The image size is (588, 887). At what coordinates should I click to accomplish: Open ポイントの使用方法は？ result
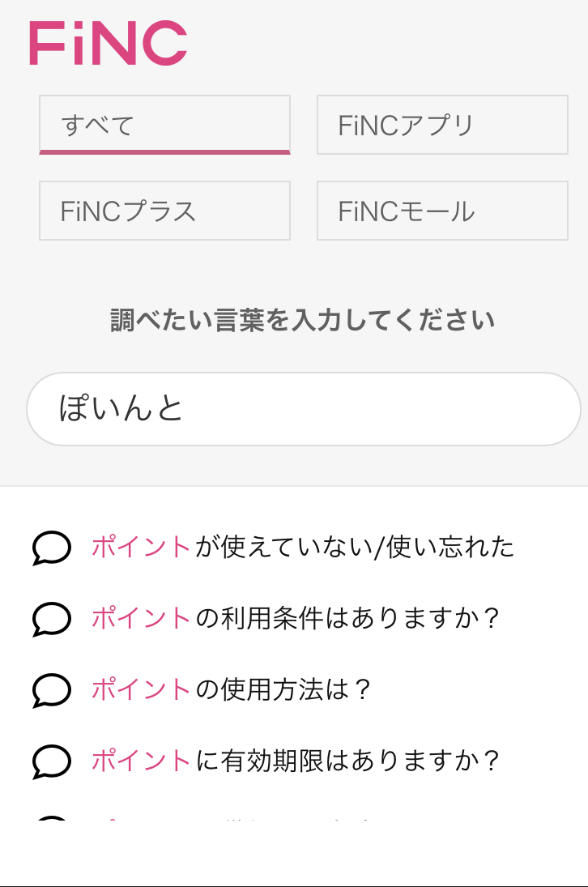click(232, 690)
